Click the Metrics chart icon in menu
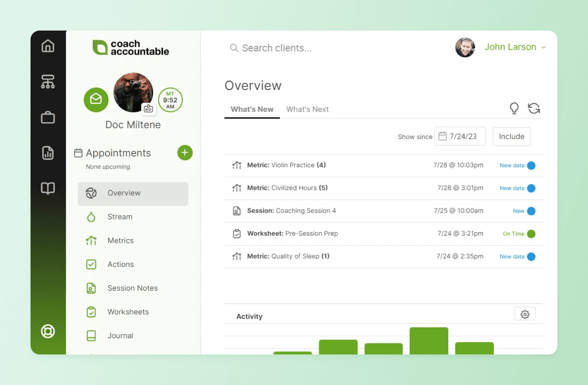Screen dimensions: 588x385 [x=91, y=241]
